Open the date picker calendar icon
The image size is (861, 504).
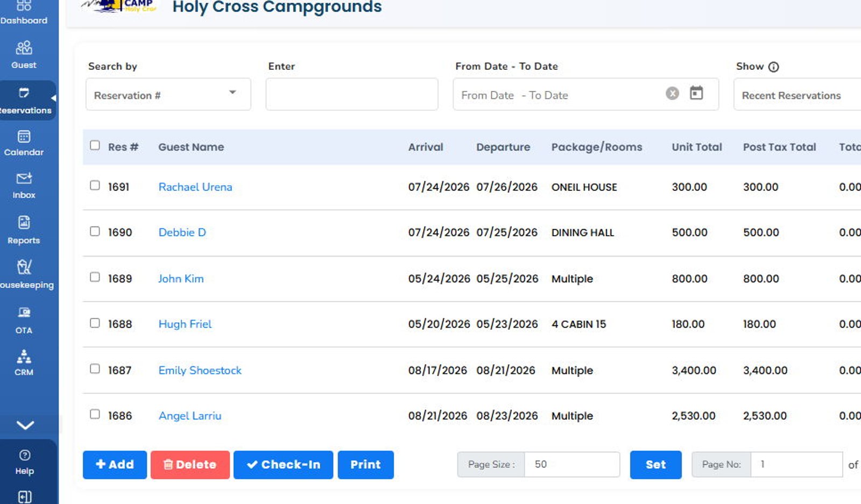tap(696, 93)
